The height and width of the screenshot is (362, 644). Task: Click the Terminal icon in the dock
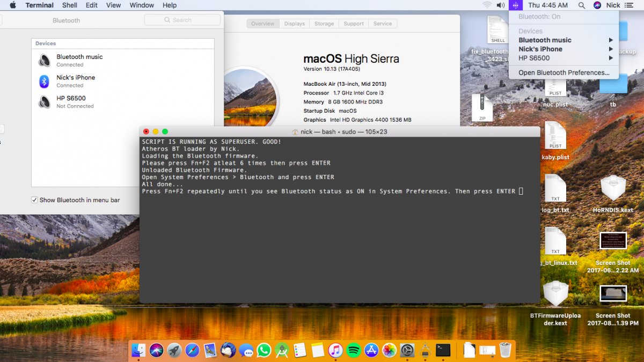443,351
